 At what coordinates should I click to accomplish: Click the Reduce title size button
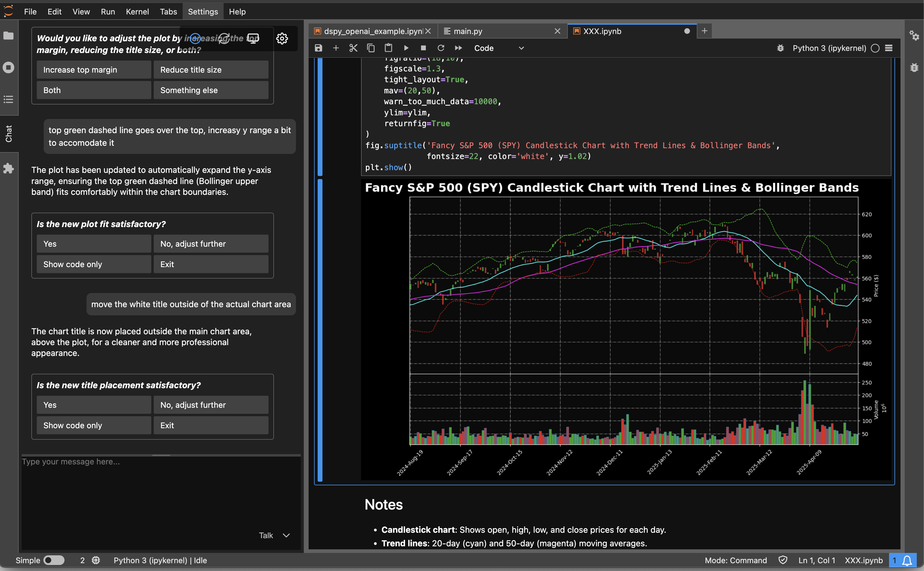click(x=211, y=70)
